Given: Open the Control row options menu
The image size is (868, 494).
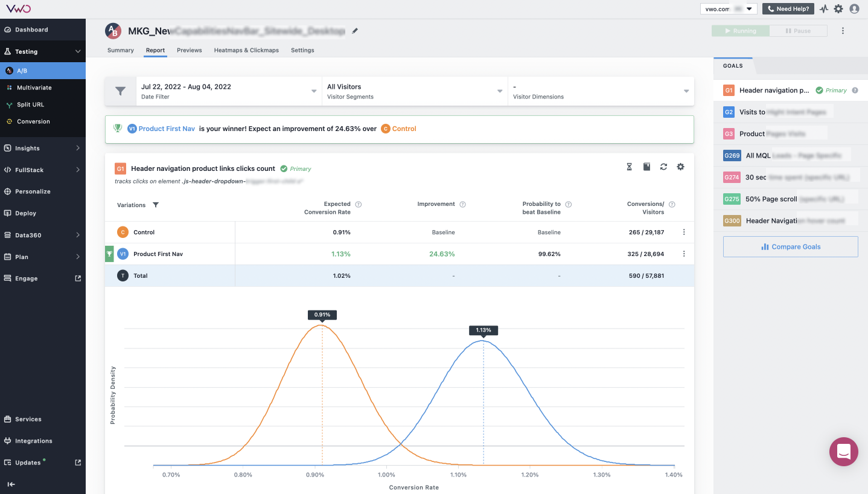Looking at the screenshot, I should pyautogui.click(x=683, y=232).
